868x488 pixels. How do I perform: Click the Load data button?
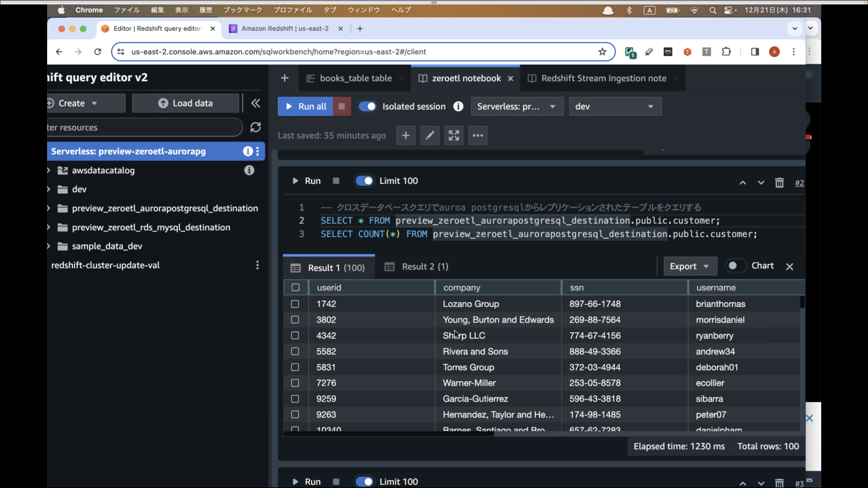[185, 103]
